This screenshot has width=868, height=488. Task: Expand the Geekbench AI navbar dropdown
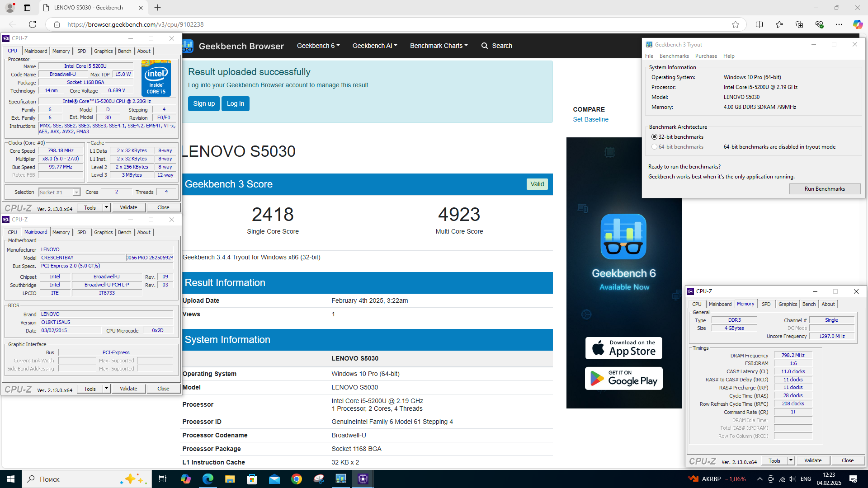(x=375, y=46)
